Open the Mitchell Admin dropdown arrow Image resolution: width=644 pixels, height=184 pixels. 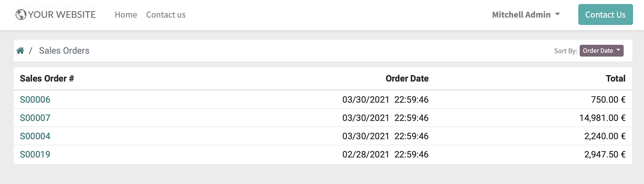[558, 14]
